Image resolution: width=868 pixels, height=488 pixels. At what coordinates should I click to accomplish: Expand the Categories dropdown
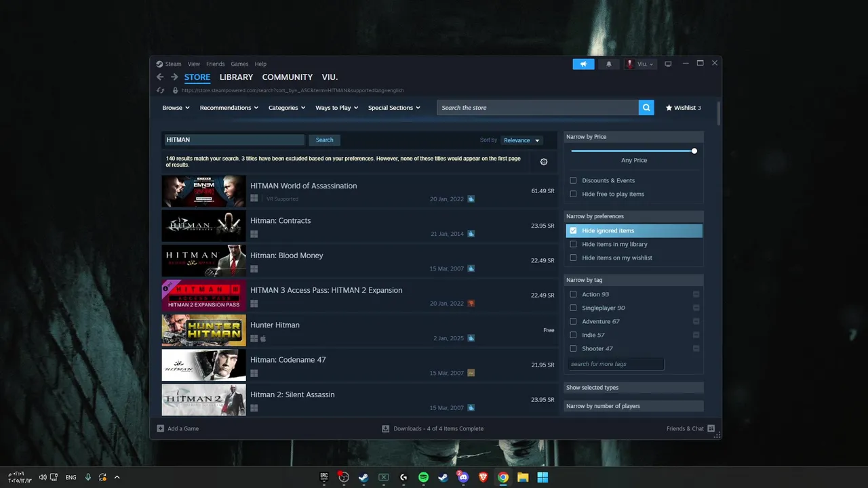287,108
